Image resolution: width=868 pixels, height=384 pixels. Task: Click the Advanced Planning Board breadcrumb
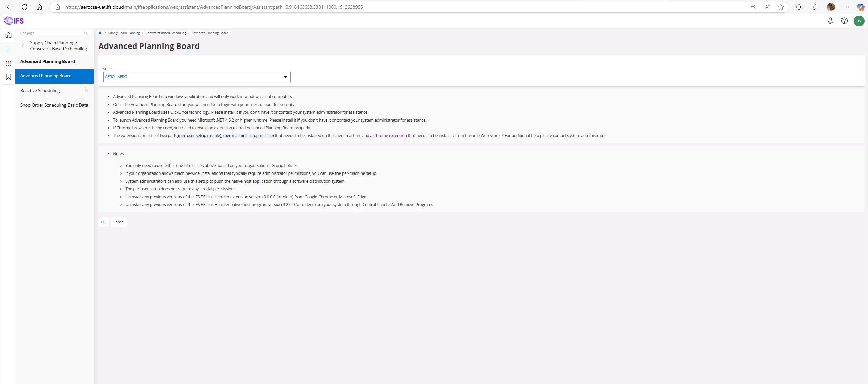[210, 33]
